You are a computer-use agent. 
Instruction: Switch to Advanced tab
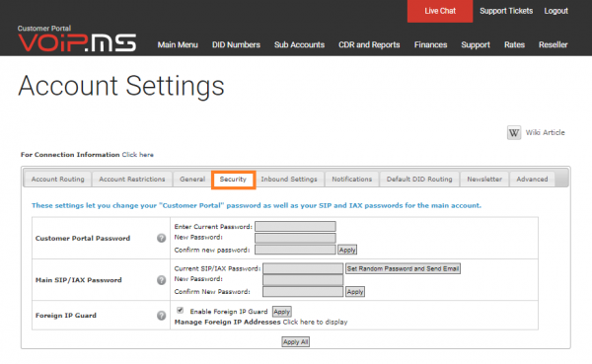(532, 180)
